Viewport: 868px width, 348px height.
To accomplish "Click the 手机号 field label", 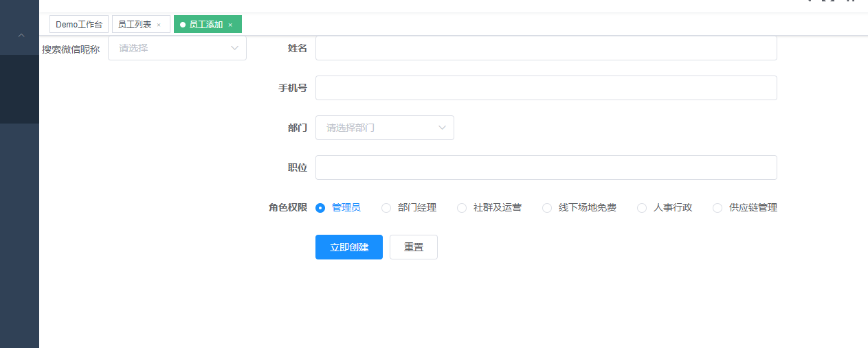I will click(x=293, y=88).
